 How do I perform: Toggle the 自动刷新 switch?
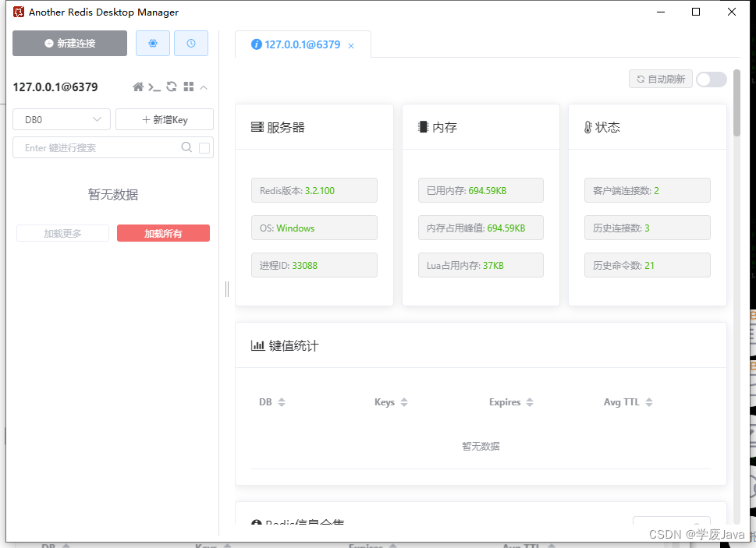pyautogui.click(x=712, y=80)
